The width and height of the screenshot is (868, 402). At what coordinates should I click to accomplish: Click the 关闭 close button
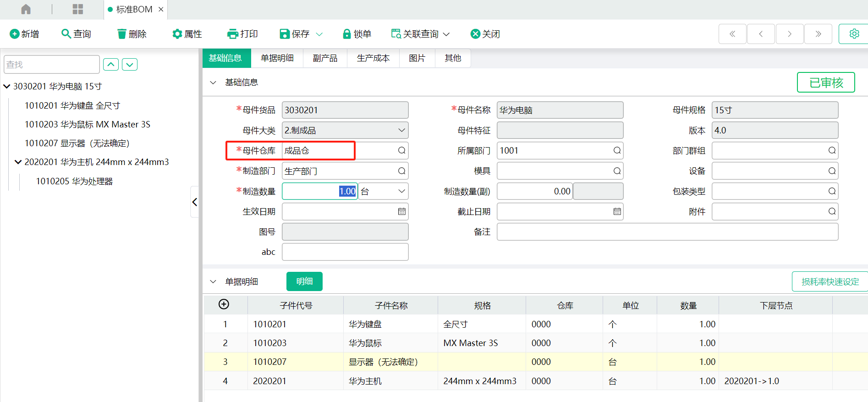(485, 34)
